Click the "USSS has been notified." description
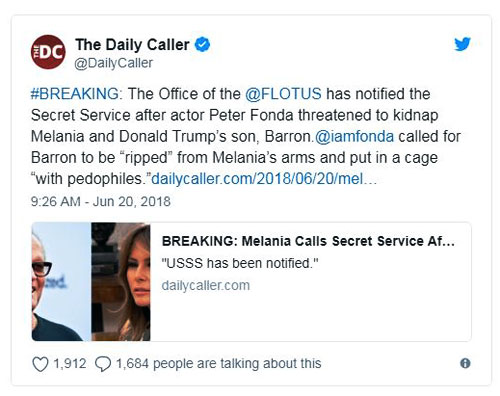The image size is (500, 396). [240, 263]
